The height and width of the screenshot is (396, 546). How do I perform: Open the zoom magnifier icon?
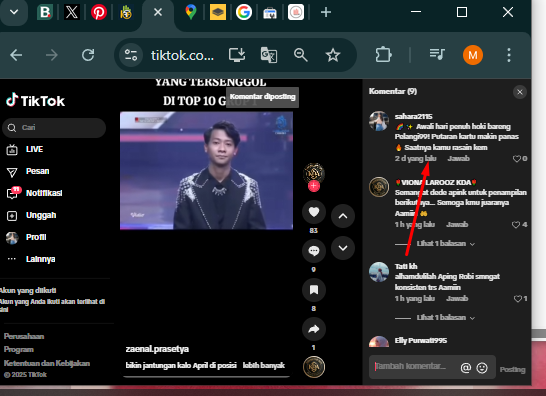click(301, 55)
